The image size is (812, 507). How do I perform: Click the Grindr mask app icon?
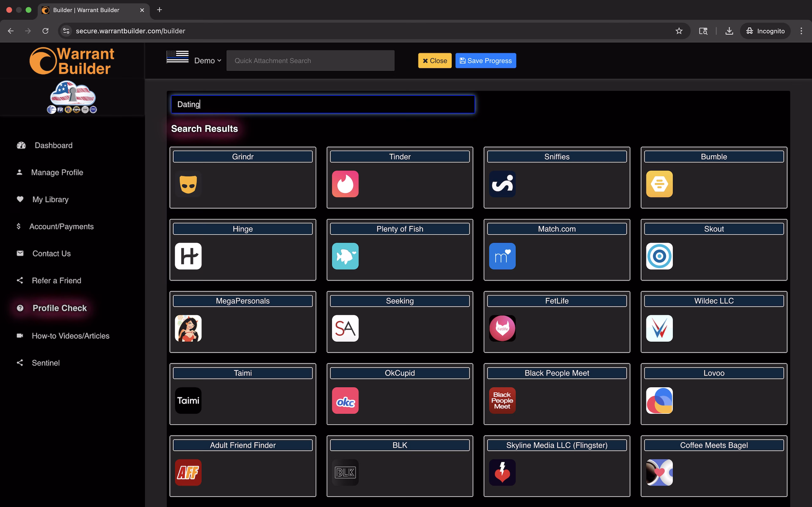click(x=188, y=184)
